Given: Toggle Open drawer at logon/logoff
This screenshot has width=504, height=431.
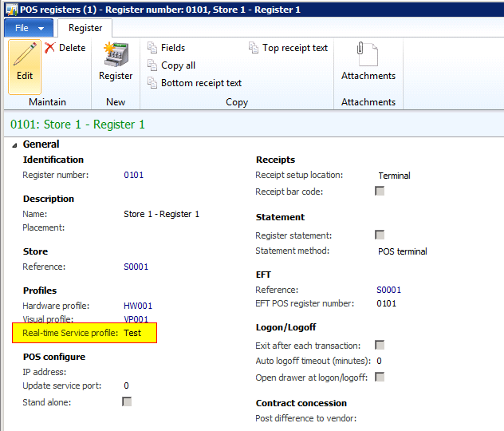Looking at the screenshot, I should (x=380, y=378).
